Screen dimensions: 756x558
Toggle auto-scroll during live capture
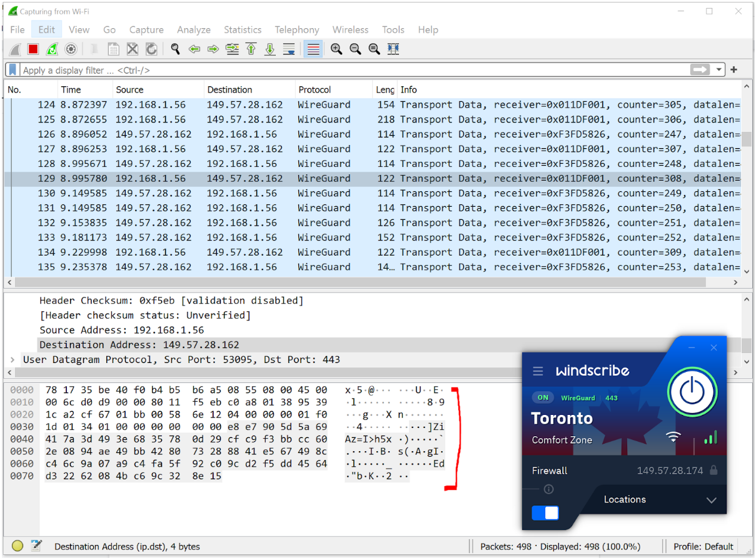pos(289,49)
